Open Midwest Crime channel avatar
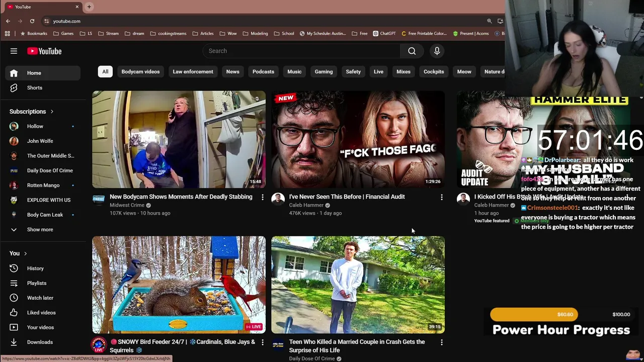The image size is (644, 362). tap(99, 200)
